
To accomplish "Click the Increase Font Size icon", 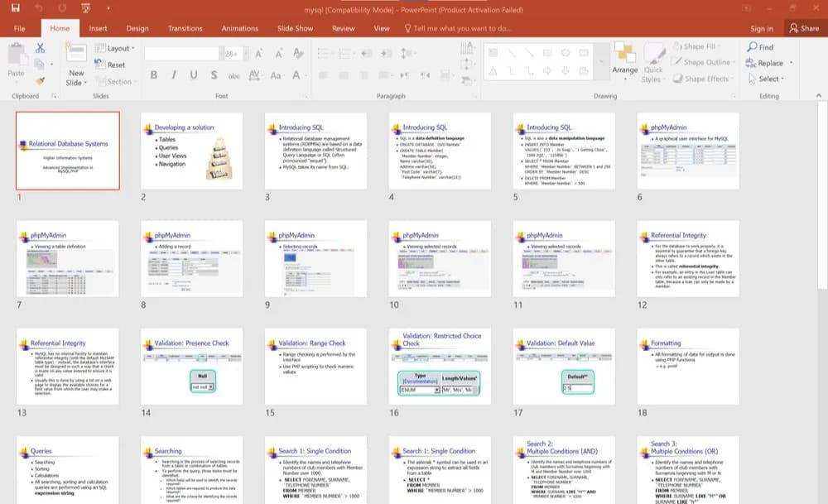I will pos(258,53).
